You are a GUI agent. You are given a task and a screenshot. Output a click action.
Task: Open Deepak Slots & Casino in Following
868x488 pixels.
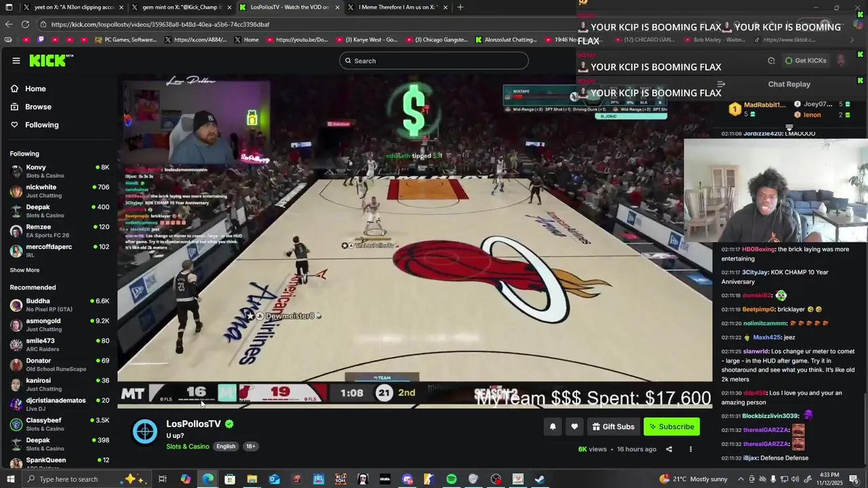[x=60, y=211]
